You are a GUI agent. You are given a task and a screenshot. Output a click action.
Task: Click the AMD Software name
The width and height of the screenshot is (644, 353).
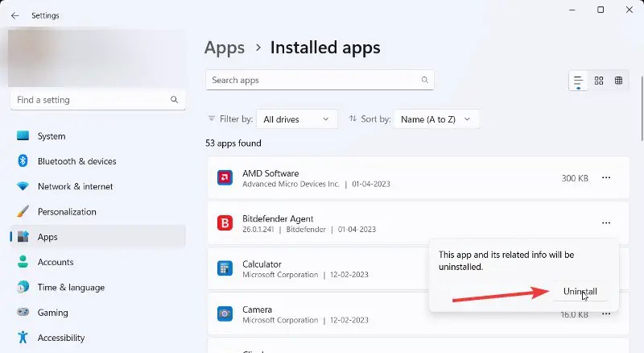point(270,173)
